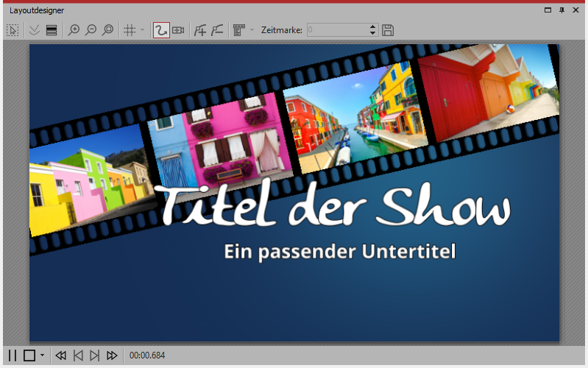Click the save timestamp floppy icon

388,30
